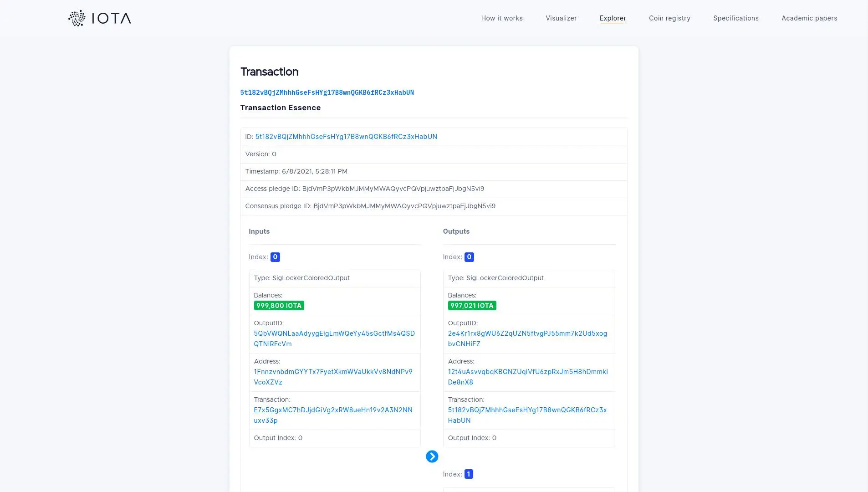
Task: Click the Transaction Essence heading
Action: (280, 108)
